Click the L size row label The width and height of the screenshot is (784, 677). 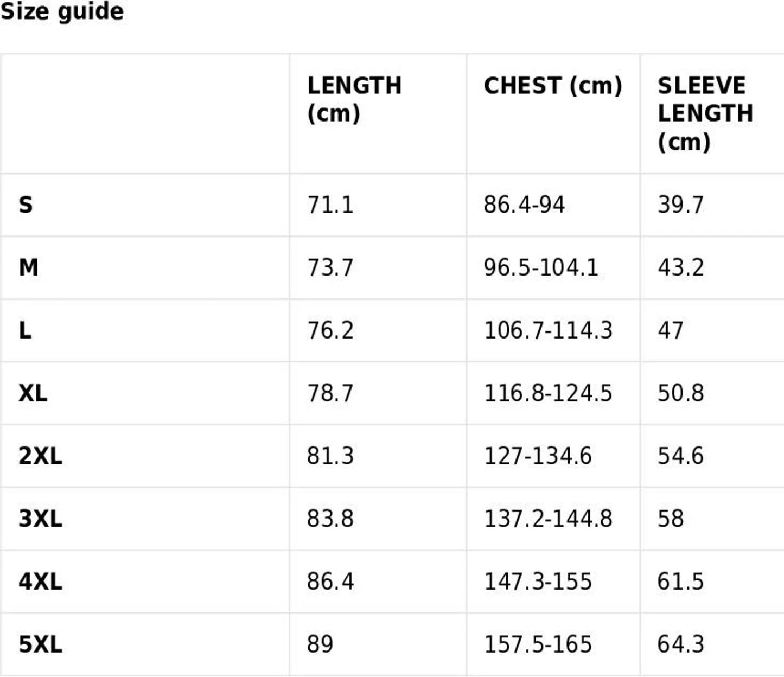(25, 330)
